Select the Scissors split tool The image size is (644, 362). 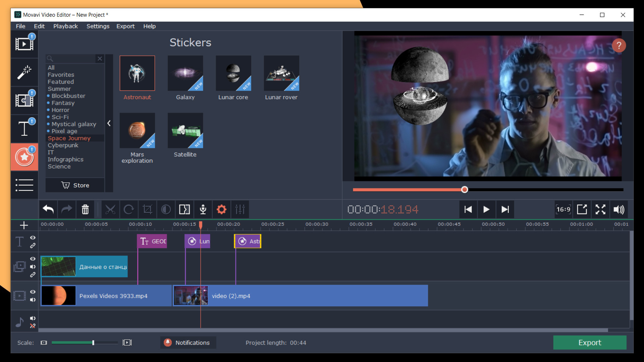pos(111,209)
